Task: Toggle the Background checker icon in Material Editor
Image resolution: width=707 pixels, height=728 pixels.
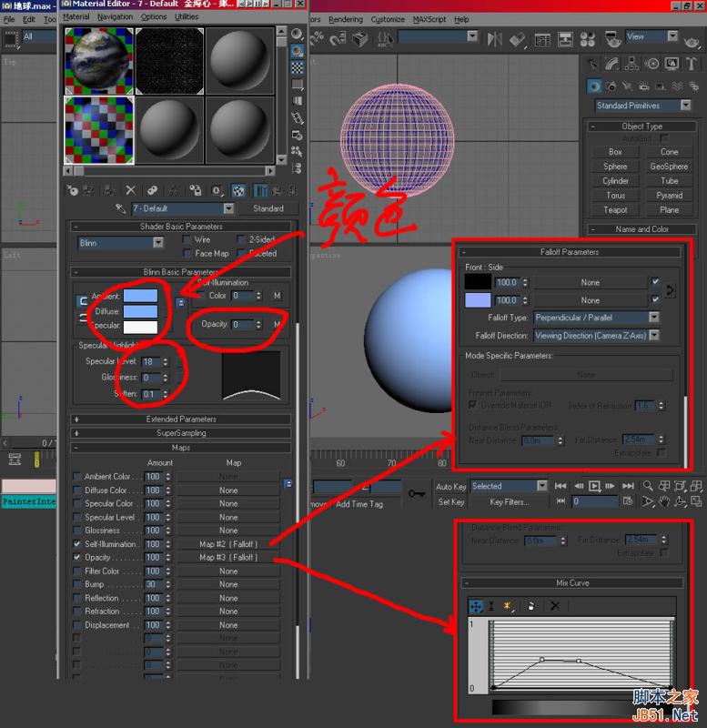Action: (298, 67)
